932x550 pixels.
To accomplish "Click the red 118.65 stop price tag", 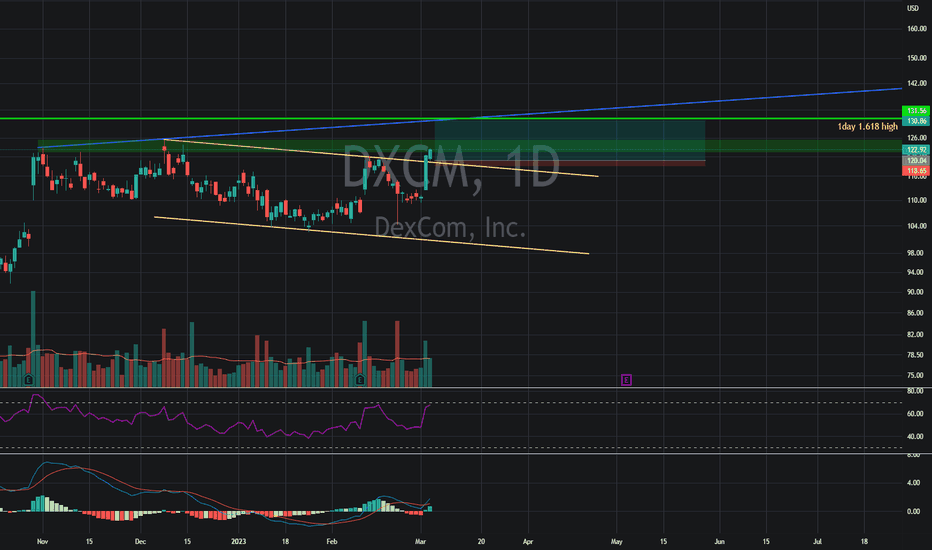I will pos(917,171).
